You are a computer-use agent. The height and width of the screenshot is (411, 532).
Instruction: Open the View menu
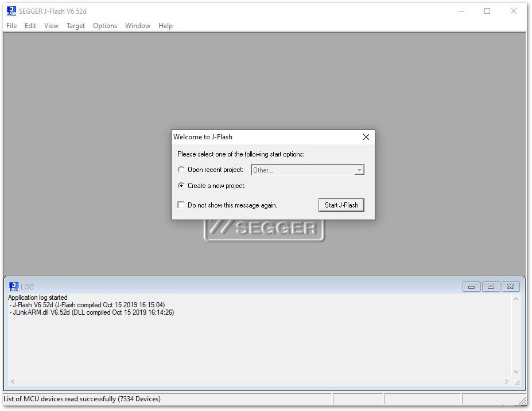(x=51, y=26)
